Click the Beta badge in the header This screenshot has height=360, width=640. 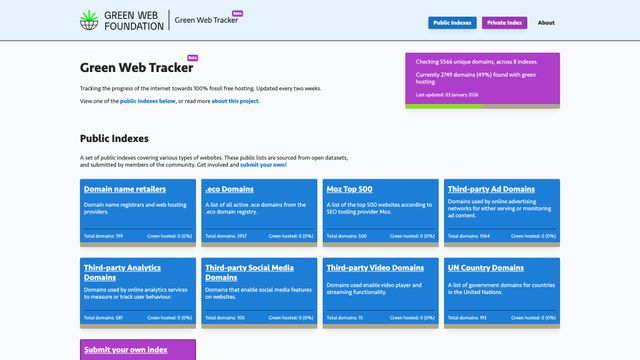click(238, 13)
